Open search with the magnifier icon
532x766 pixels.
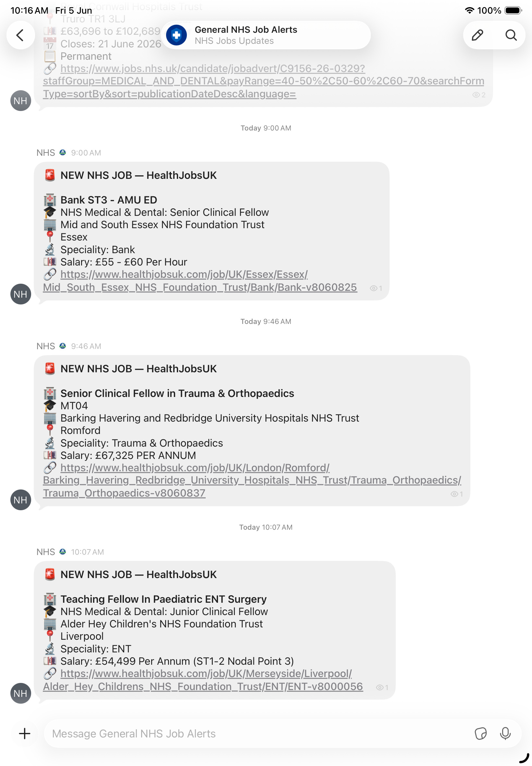pos(511,35)
